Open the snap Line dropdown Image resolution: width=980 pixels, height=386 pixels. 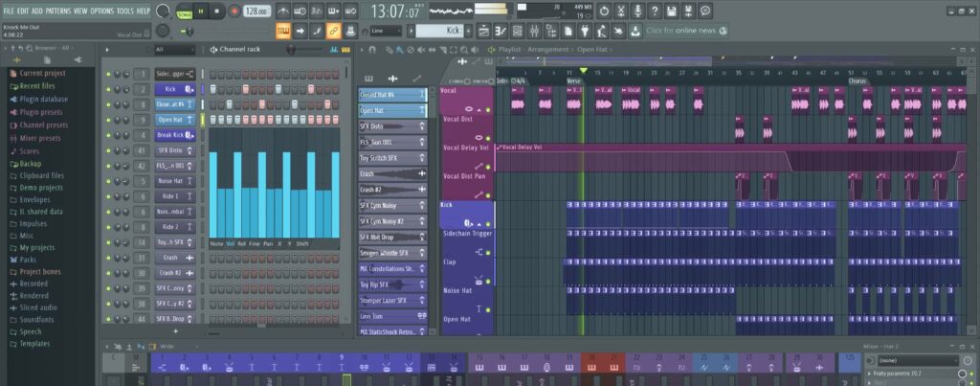pos(386,31)
